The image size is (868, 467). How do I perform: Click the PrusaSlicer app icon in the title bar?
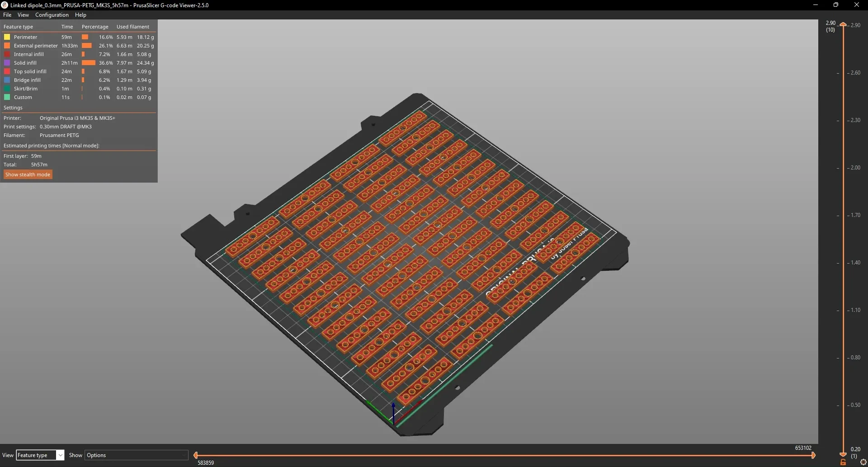(5, 5)
